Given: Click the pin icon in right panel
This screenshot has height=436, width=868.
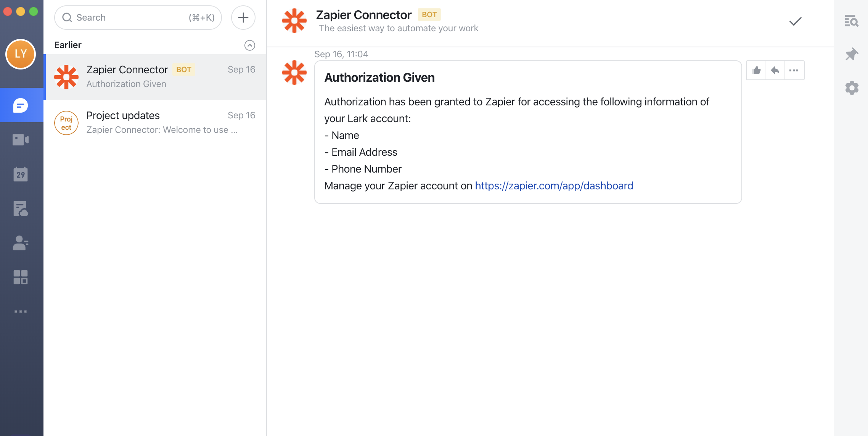Looking at the screenshot, I should [x=851, y=54].
